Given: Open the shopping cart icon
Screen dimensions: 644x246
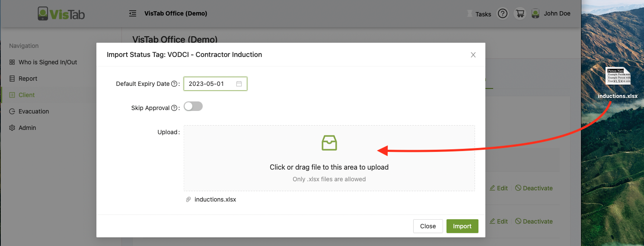Looking at the screenshot, I should pos(520,13).
